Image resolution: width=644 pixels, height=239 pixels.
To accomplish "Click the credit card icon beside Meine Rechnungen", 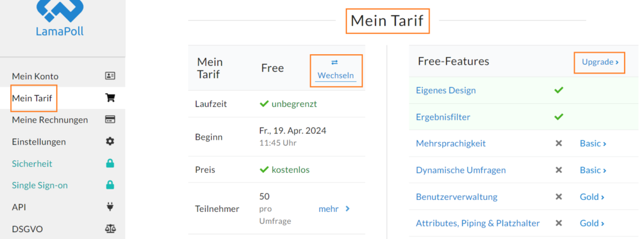I will coord(110,119).
